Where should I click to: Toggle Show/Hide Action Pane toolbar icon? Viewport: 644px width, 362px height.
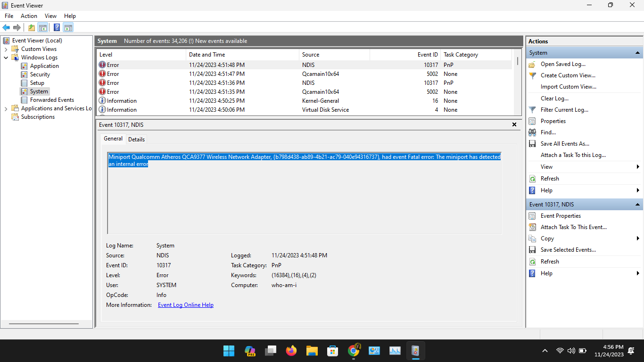(68, 27)
